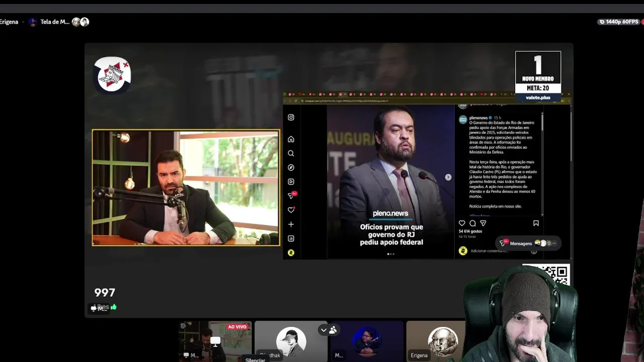644x362 pixels.
Task: Open Instagram notifications heart in the sidebar
Action: point(291,210)
